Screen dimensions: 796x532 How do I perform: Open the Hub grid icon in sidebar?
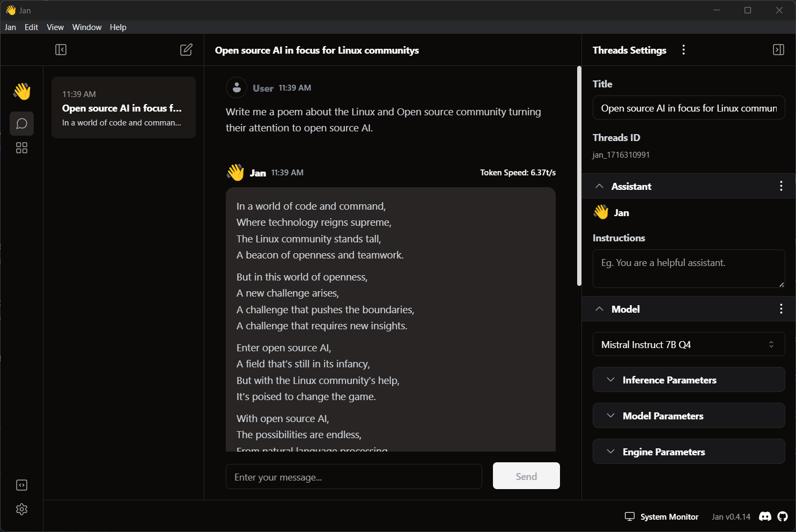tap(21, 148)
